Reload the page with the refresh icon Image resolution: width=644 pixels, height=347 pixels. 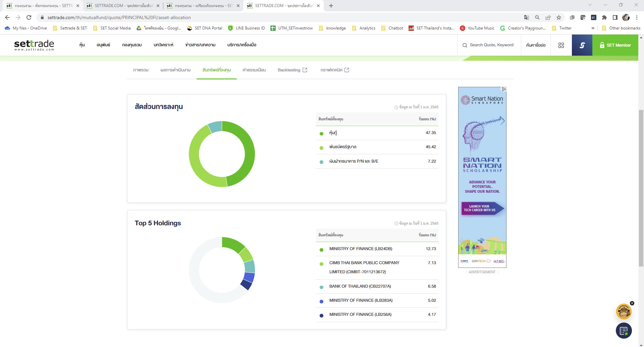click(x=30, y=17)
